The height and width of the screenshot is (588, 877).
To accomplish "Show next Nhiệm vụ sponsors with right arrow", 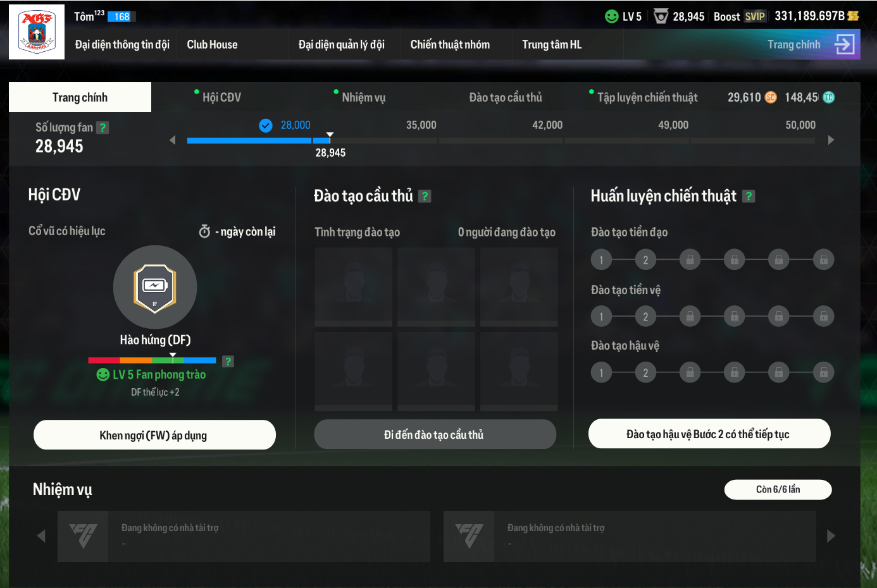I will click(x=831, y=536).
